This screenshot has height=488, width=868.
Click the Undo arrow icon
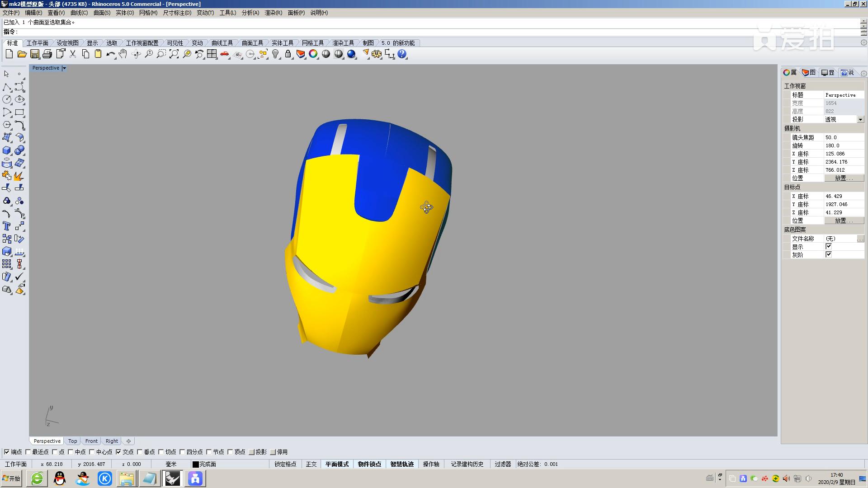point(111,54)
